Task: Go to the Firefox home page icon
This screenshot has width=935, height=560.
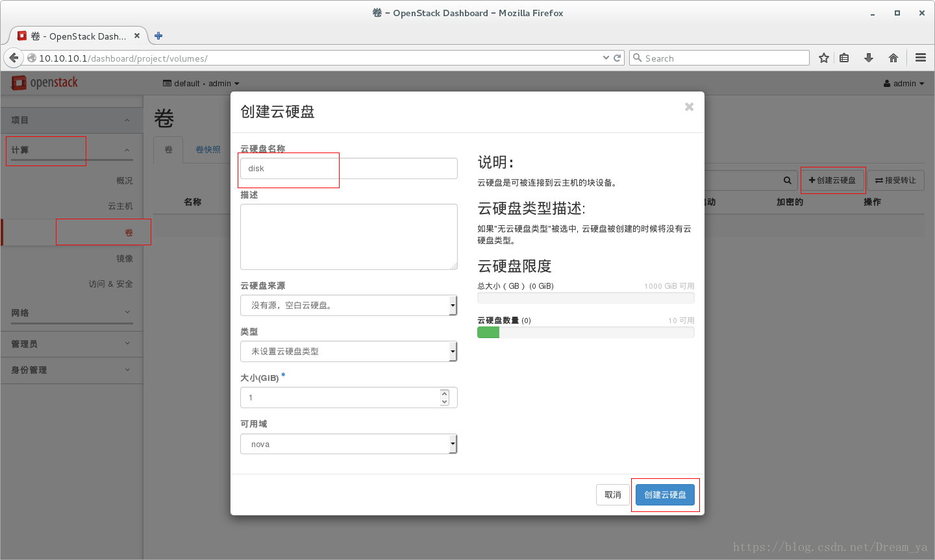Action: pos(893,58)
